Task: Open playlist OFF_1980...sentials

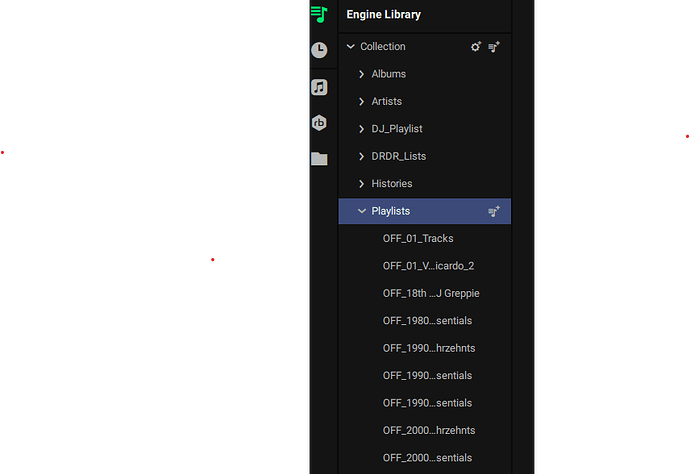Action: point(427,320)
